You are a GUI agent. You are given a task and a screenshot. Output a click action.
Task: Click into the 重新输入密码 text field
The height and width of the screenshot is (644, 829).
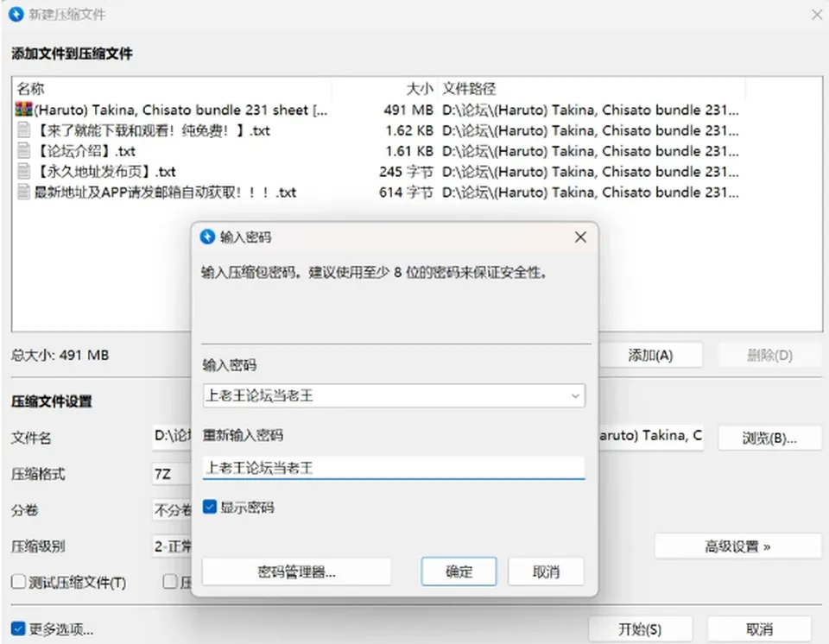point(394,468)
